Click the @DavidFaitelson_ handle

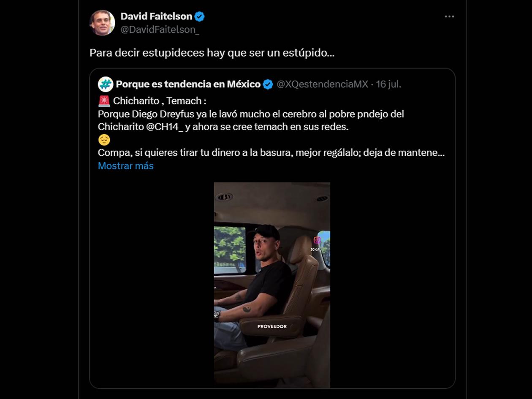[x=160, y=30]
